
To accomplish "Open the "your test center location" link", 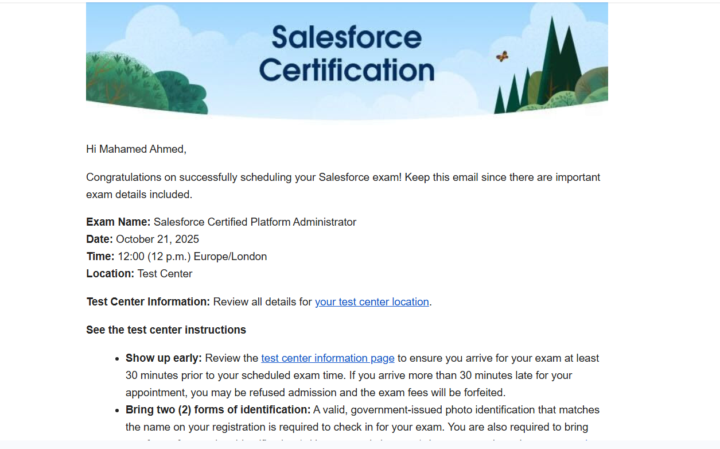I will tap(372, 301).
